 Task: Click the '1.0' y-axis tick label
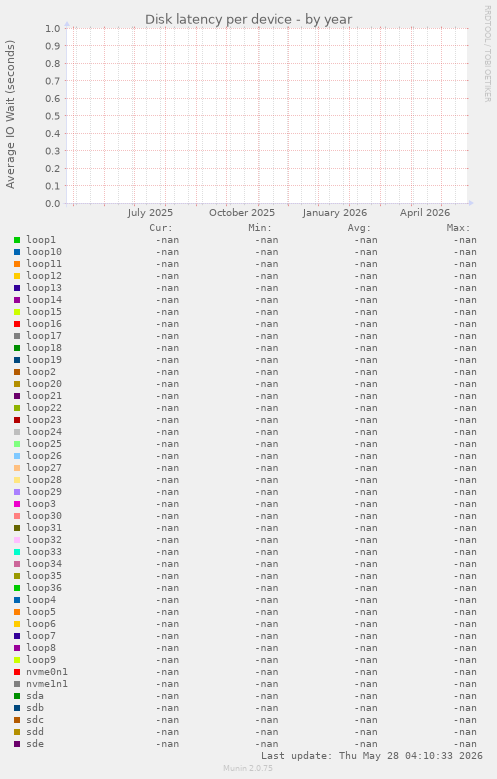coord(53,29)
